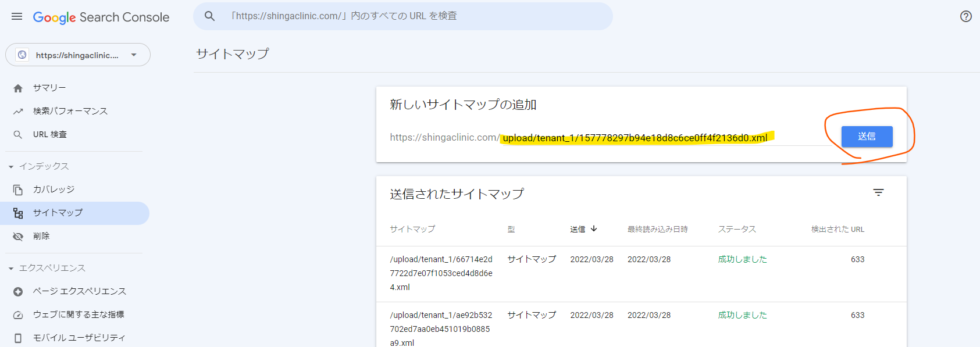Open URL 検査 from the sidebar
Viewport: 980px width, 347px height.
50,135
